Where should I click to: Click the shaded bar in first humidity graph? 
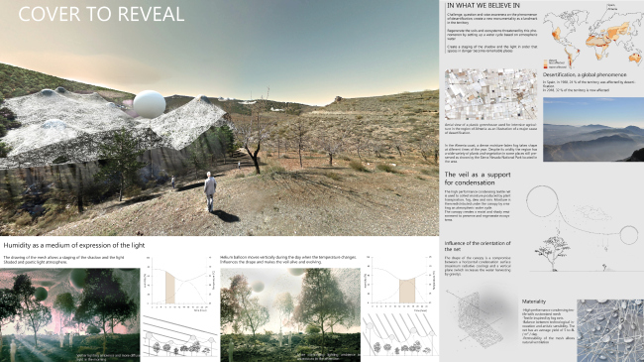pyautogui.click(x=170, y=288)
